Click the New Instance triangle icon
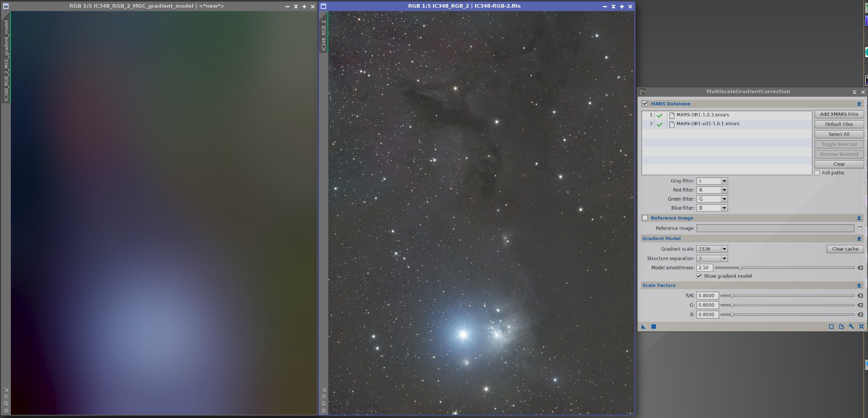The width and height of the screenshot is (868, 418). point(644,327)
